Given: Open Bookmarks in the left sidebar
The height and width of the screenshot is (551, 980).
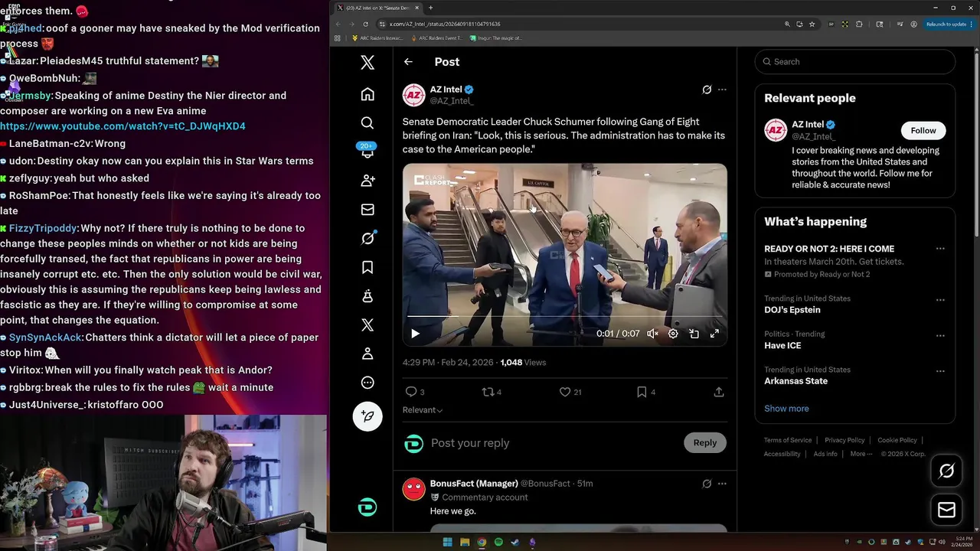Looking at the screenshot, I should (x=367, y=267).
